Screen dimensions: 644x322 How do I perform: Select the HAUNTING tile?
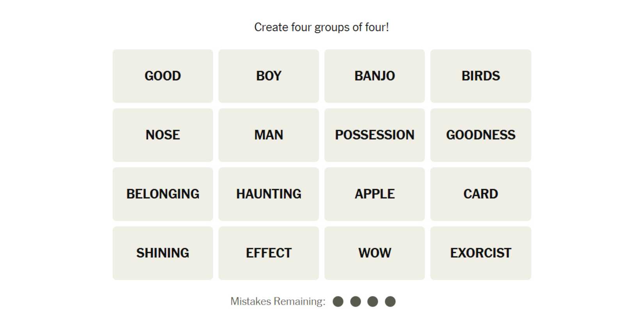click(269, 194)
